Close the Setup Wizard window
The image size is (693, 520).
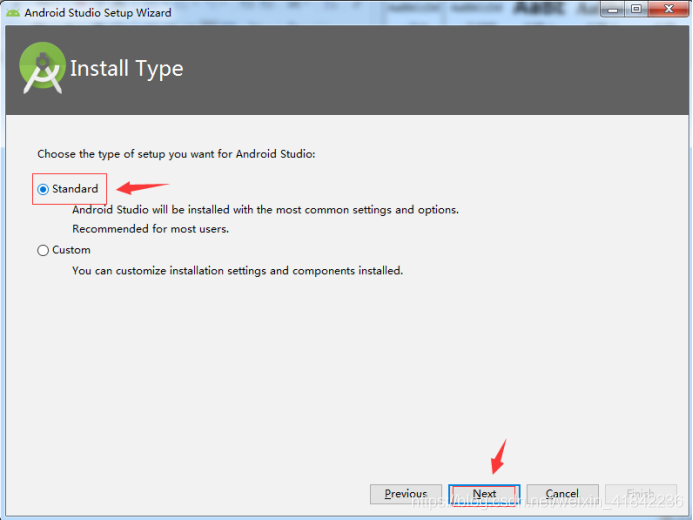pos(668,9)
